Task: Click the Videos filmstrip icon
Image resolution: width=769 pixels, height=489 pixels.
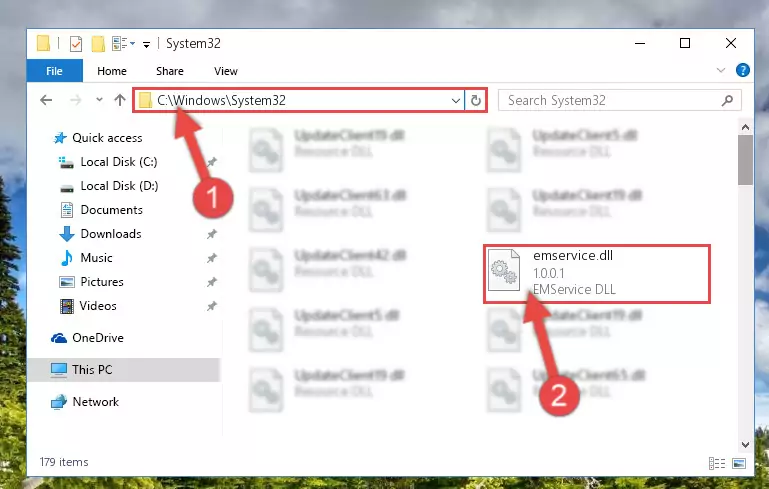Action: [x=67, y=306]
